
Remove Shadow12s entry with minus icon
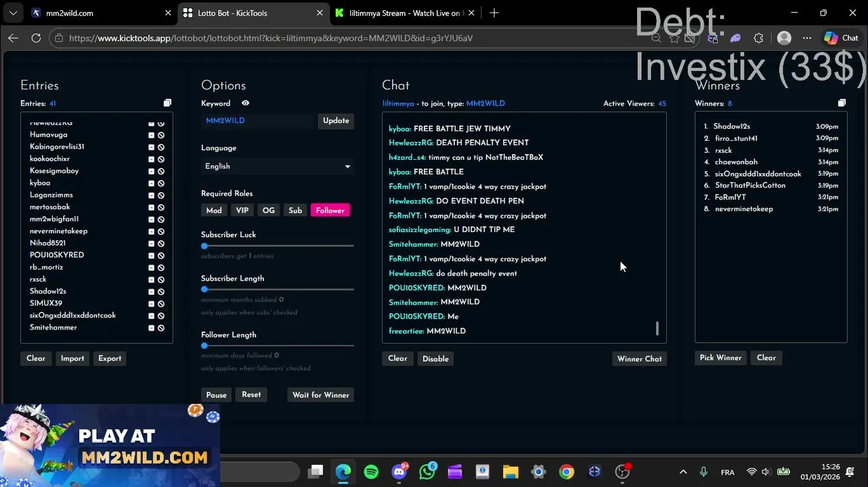click(x=151, y=292)
